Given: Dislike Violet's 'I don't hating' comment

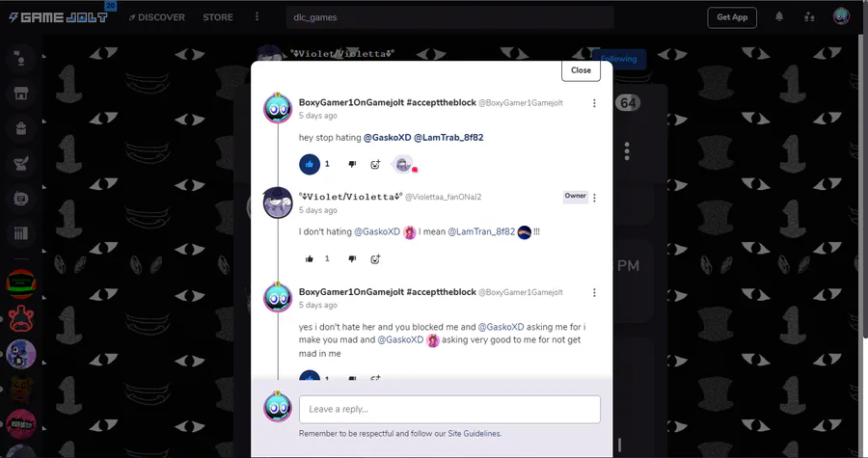Looking at the screenshot, I should (x=352, y=258).
